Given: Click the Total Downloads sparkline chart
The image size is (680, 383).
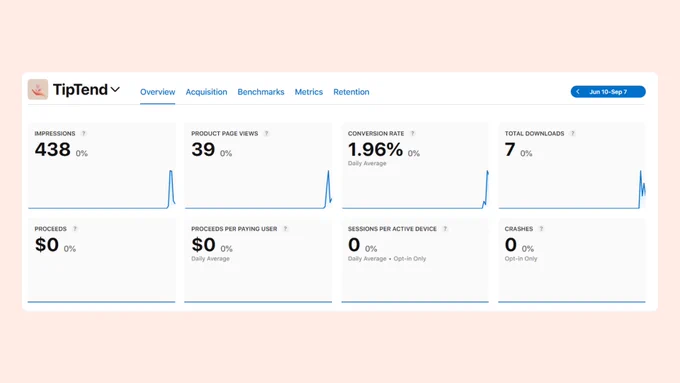Looking at the screenshot, I should click(x=572, y=189).
